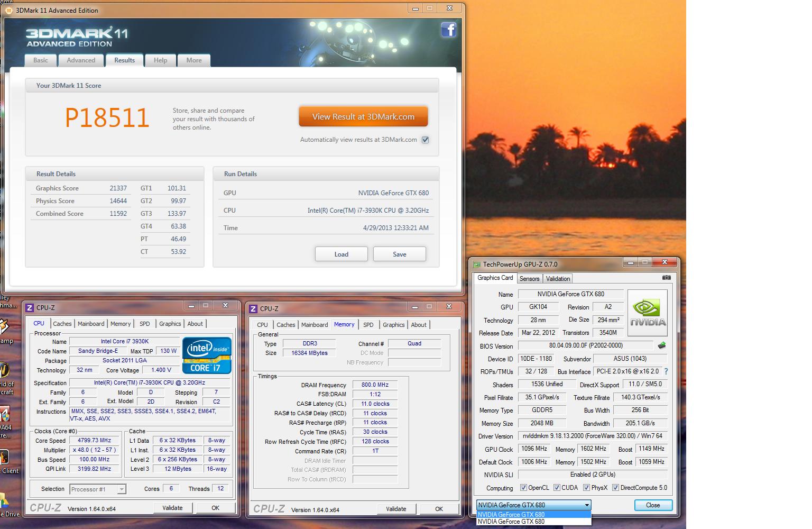
Task: Click the GPU-Z screenshot camera icon
Action: click(x=666, y=277)
